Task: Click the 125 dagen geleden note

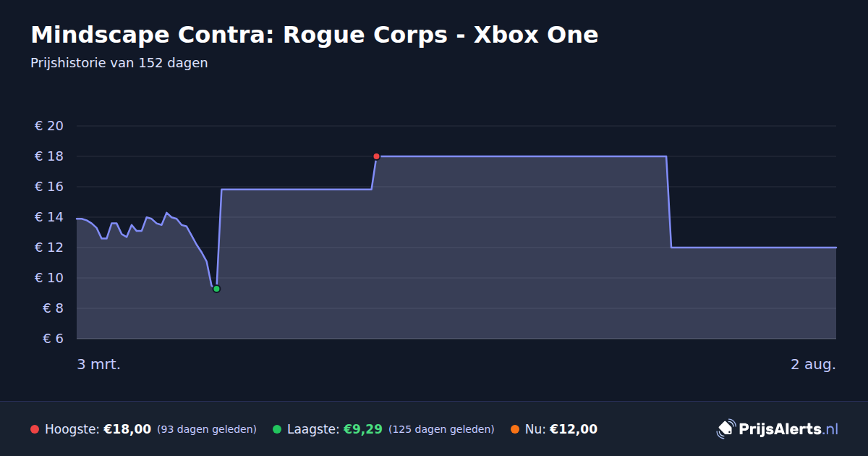Action: [441, 429]
